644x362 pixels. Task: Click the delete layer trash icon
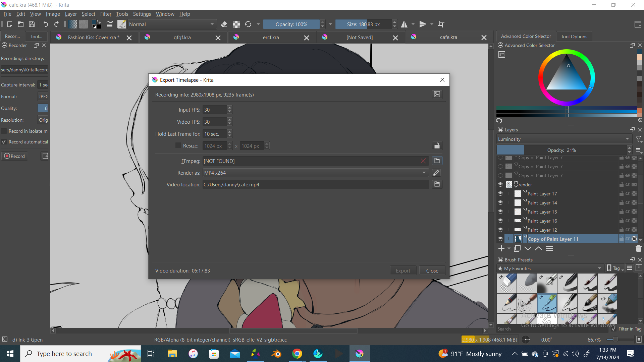pyautogui.click(x=638, y=248)
